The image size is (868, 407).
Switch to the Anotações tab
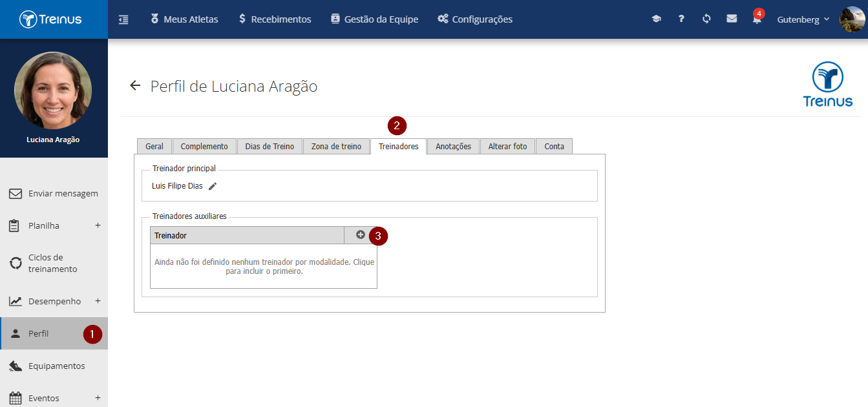pyautogui.click(x=453, y=146)
